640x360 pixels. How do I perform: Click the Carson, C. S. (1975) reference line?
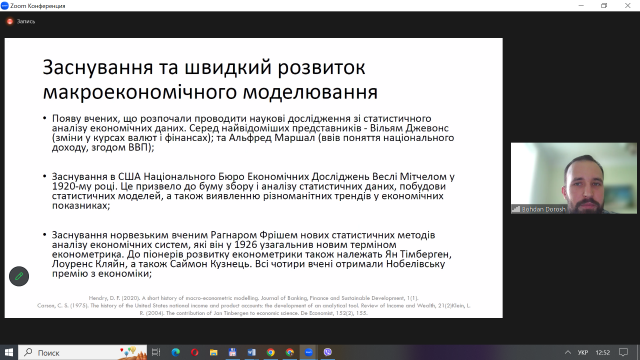point(253,305)
